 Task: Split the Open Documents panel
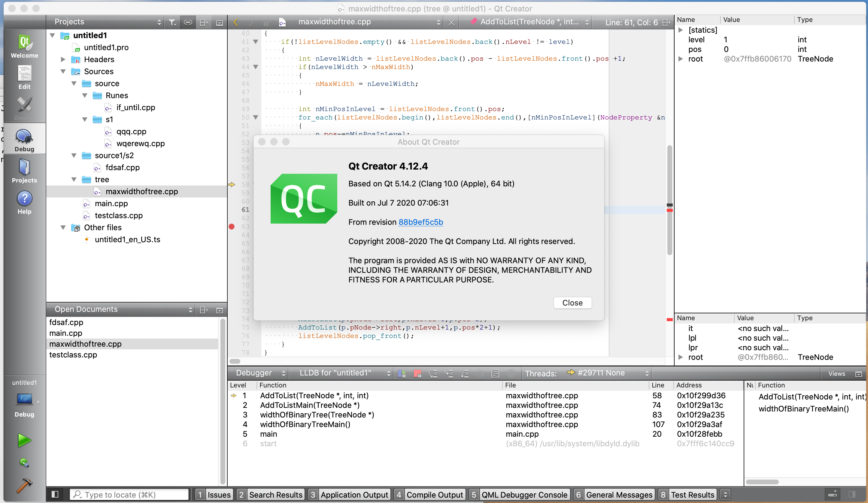(x=204, y=310)
